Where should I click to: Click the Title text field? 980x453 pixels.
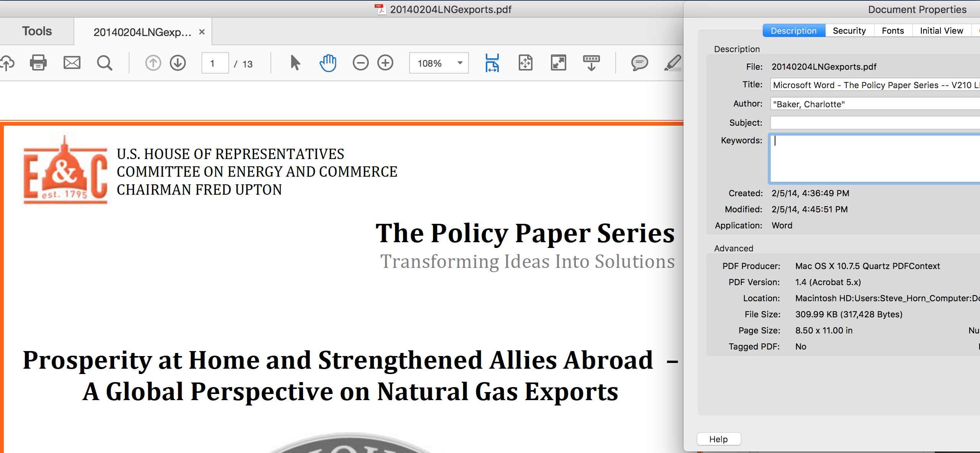(x=875, y=85)
